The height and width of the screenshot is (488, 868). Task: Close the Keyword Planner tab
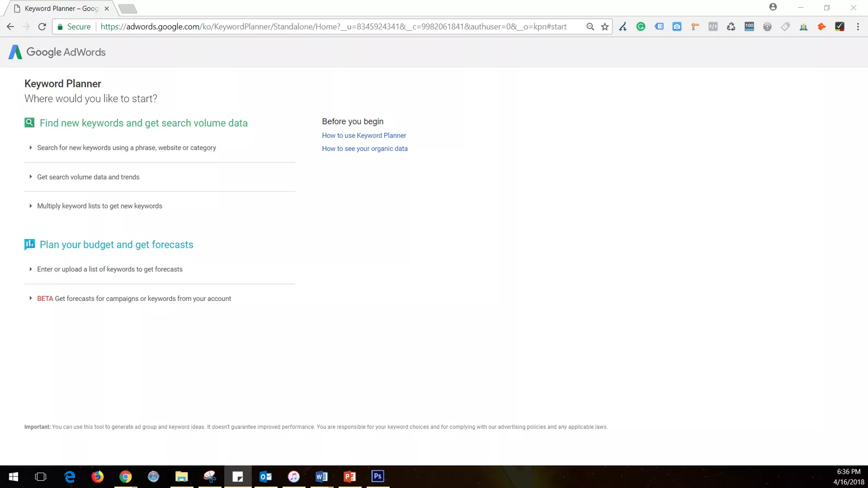tap(107, 8)
